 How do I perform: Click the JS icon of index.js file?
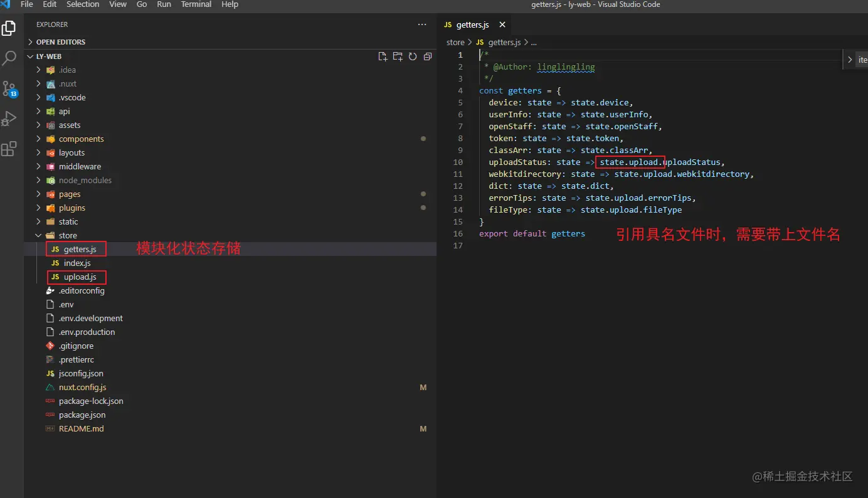[55, 263]
